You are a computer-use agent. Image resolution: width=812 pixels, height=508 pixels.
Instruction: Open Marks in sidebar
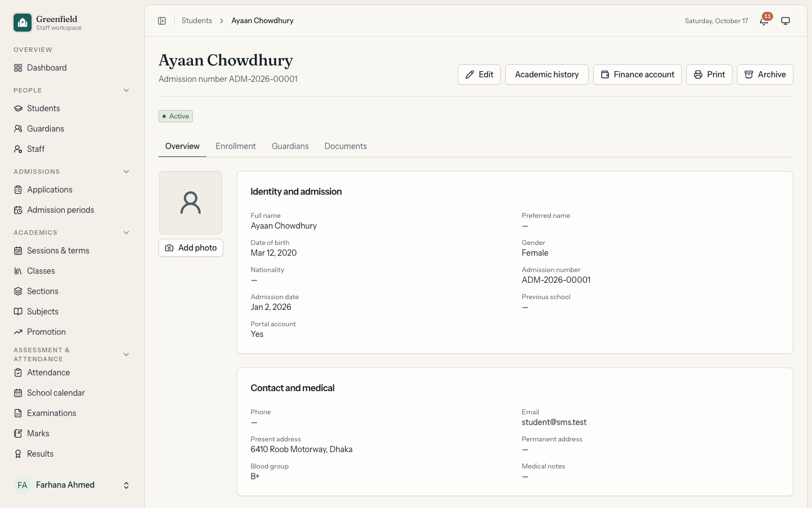(x=72, y=433)
